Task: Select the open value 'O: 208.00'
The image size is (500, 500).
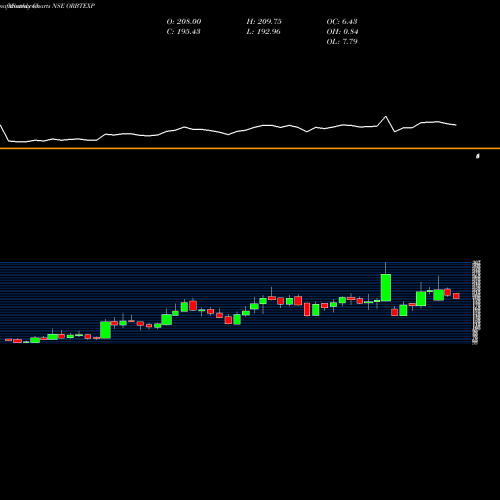Action: 184,21
